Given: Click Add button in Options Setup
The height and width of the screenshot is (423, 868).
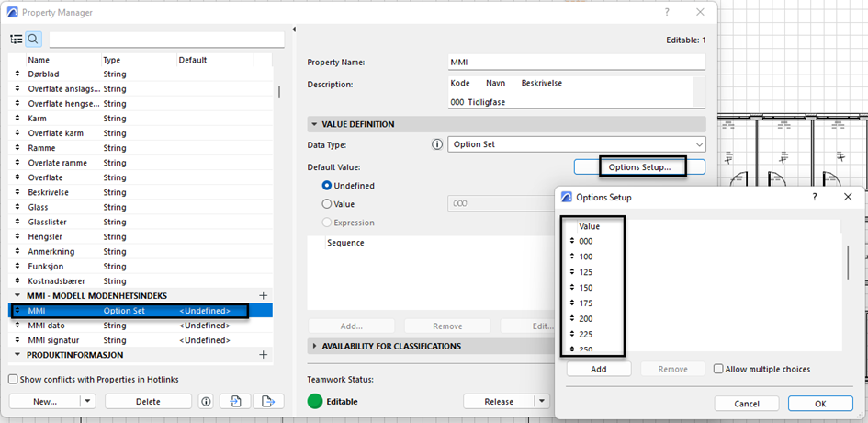Looking at the screenshot, I should coord(598,369).
